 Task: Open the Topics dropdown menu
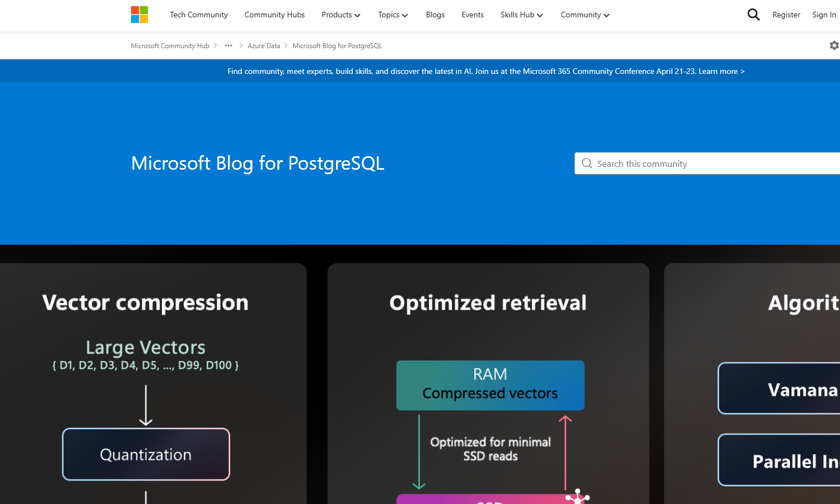[x=393, y=15]
